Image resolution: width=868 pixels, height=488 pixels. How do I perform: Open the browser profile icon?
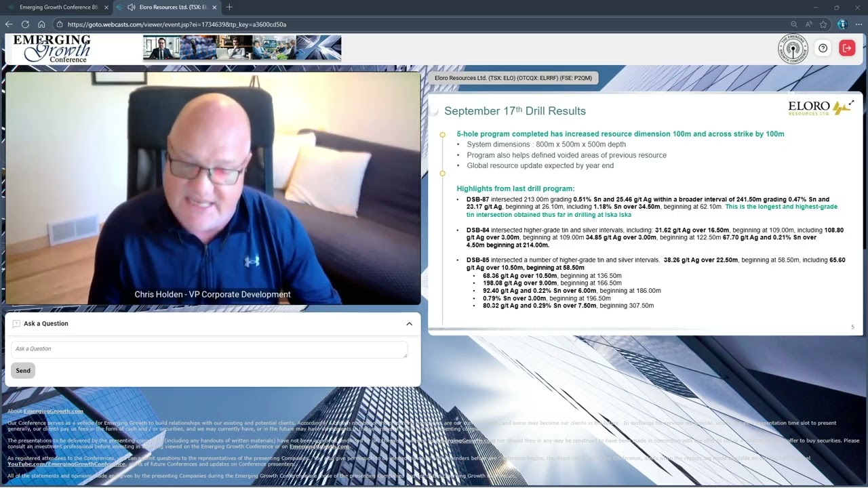pos(842,24)
